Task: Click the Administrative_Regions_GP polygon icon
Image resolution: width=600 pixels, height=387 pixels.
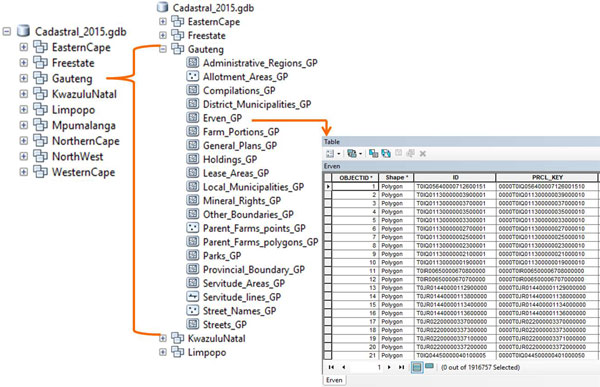Action: pos(192,62)
